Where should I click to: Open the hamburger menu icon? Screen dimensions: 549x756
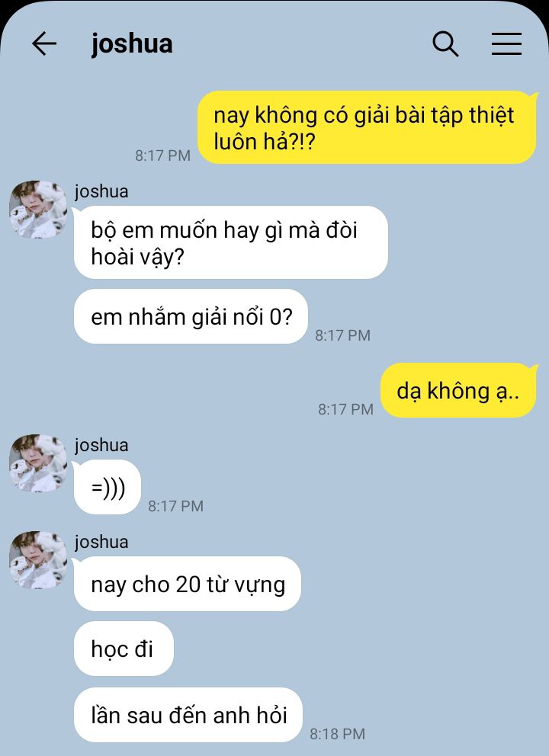pyautogui.click(x=506, y=44)
